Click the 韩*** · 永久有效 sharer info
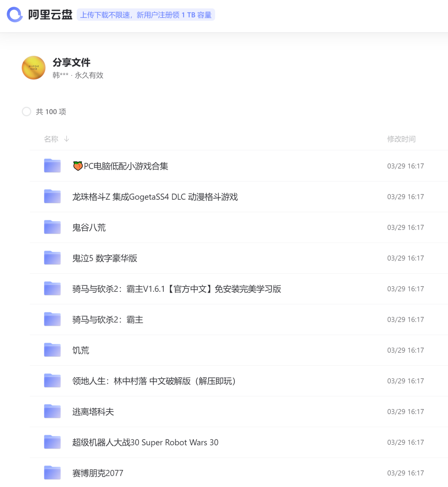 (x=78, y=75)
